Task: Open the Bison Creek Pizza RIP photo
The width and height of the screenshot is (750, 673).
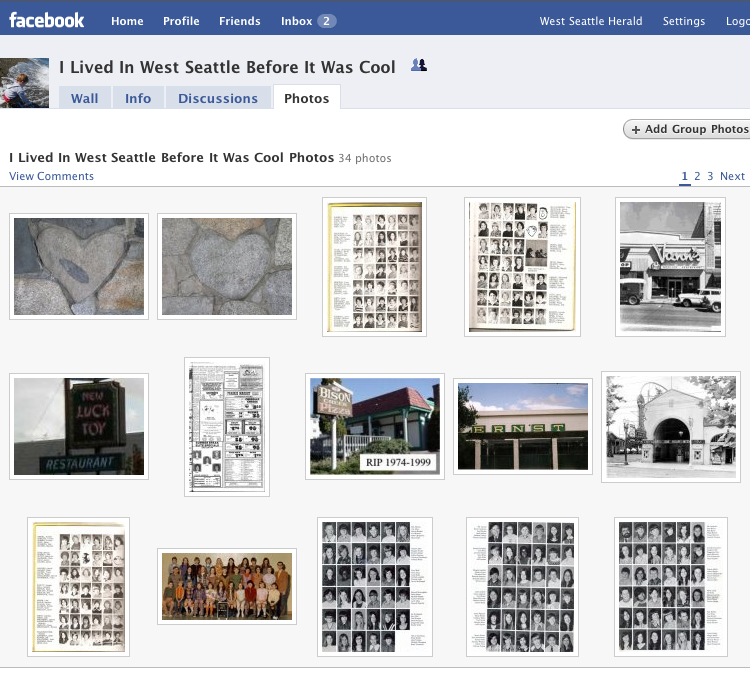Action: (375, 426)
